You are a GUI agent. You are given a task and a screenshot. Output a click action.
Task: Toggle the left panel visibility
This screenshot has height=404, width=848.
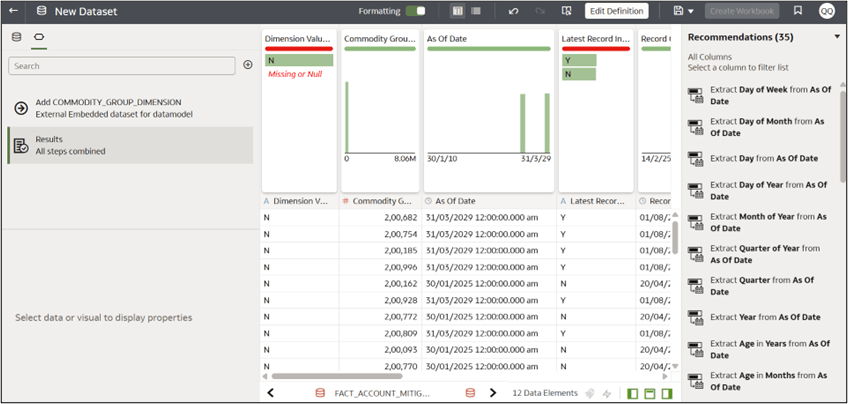632,394
